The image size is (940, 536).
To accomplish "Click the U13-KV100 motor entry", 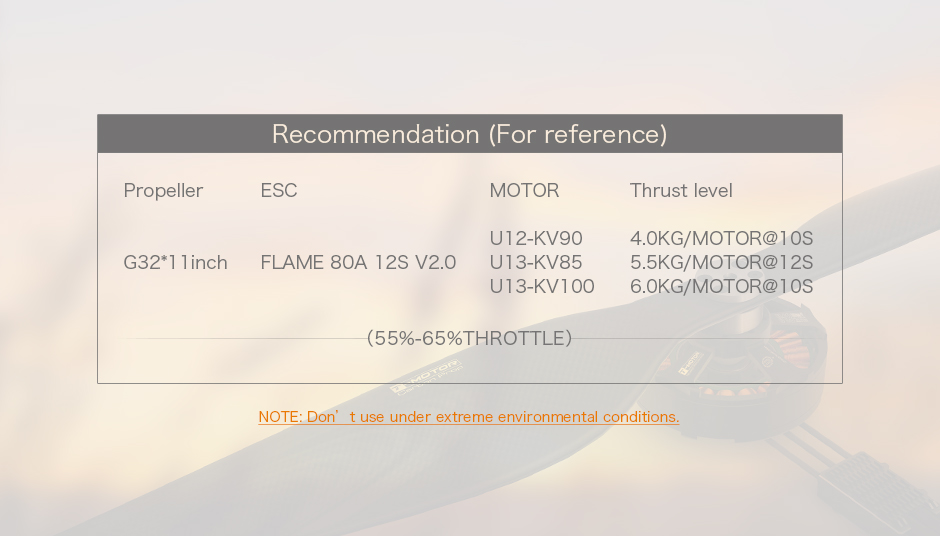I will coord(542,287).
